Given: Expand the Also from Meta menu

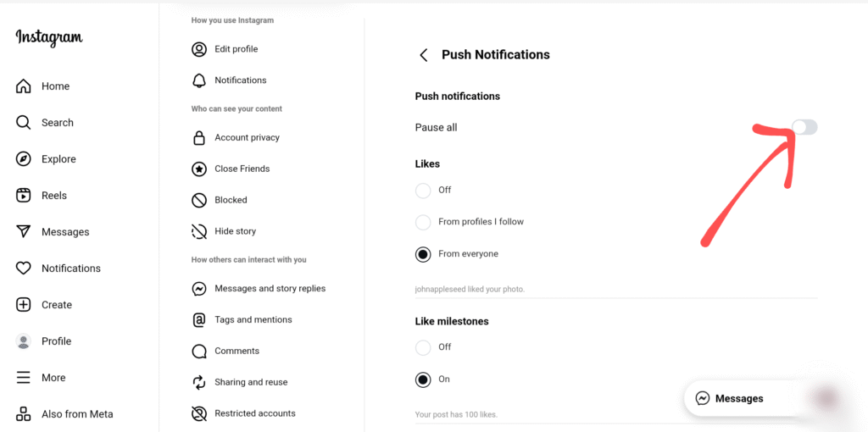Looking at the screenshot, I should (x=24, y=414).
